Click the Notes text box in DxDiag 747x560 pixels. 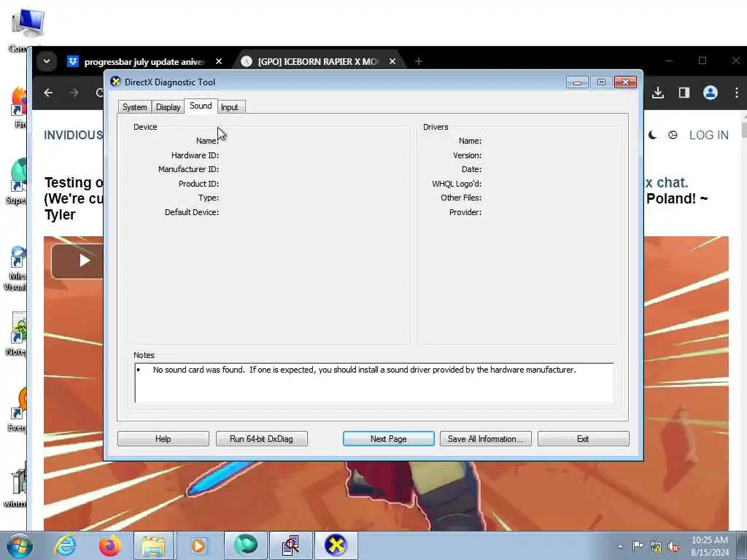pos(374,383)
